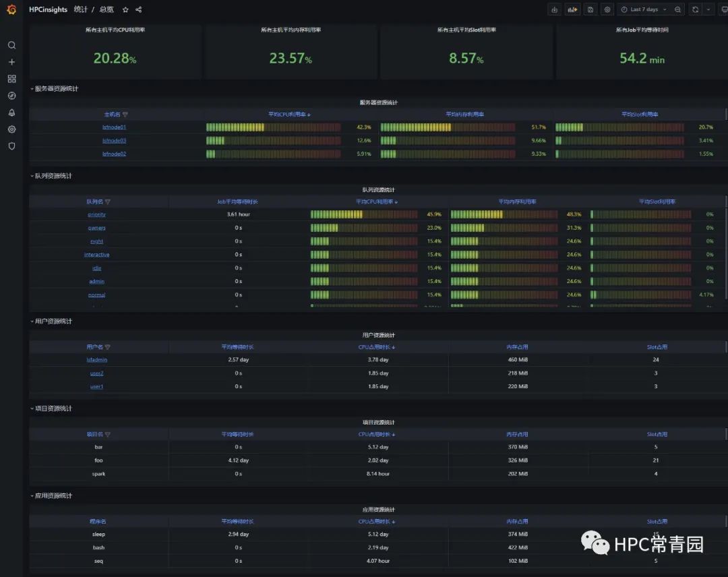Select the bash application row name
This screenshot has height=577, width=728.
[98, 548]
